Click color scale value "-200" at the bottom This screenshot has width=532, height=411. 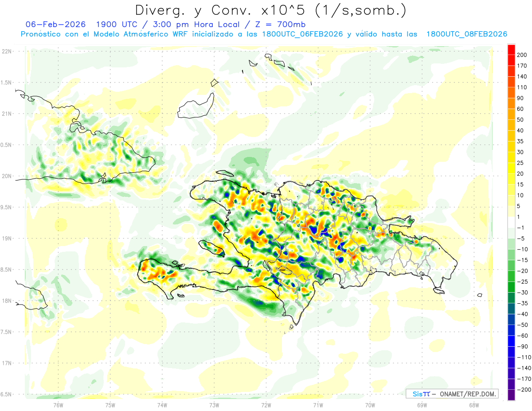point(524,390)
